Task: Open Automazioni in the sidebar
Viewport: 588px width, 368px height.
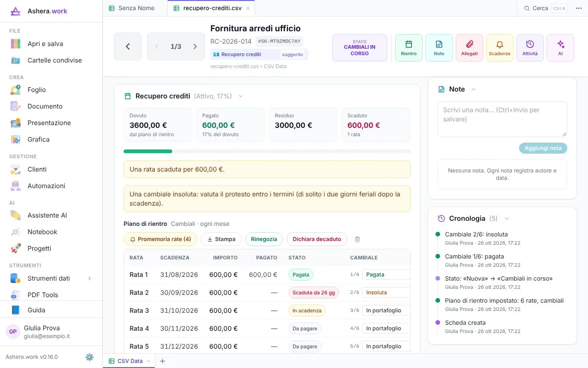Action: (x=51, y=186)
